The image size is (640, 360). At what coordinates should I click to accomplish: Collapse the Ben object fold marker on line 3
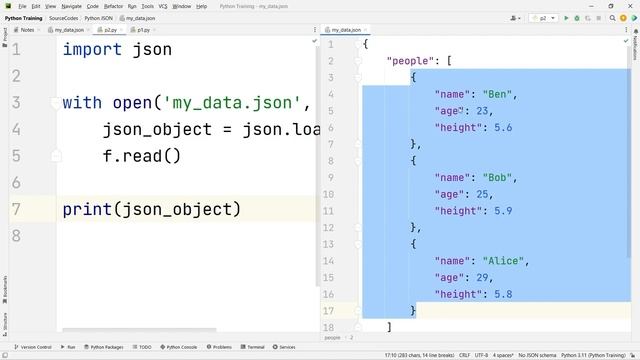(x=358, y=78)
